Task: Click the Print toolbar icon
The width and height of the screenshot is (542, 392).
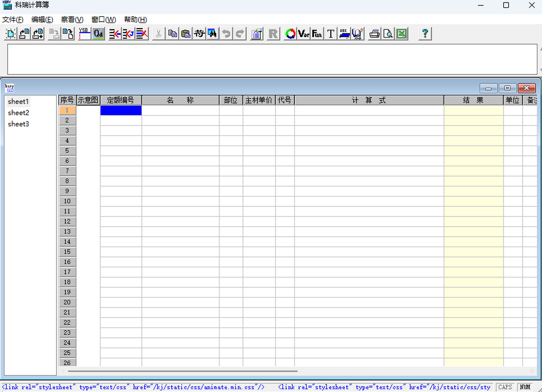Action: pos(374,33)
